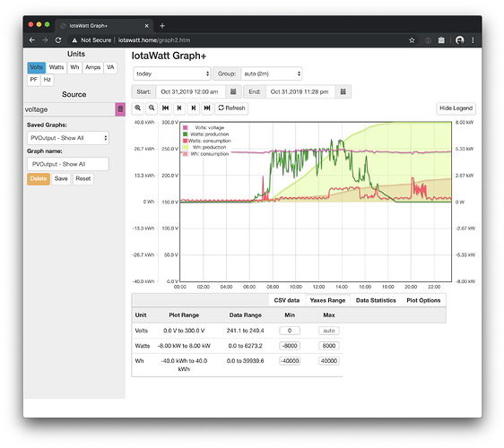Viewport: 504px width, 448px height.
Task: Open the Saved Graphs dropdown
Action: (68, 138)
